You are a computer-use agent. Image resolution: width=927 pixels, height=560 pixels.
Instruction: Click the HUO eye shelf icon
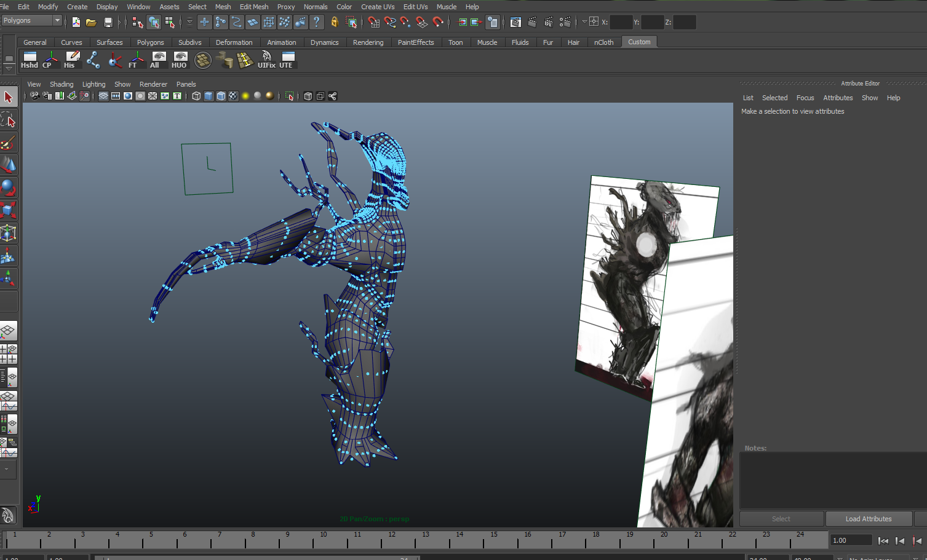(179, 60)
